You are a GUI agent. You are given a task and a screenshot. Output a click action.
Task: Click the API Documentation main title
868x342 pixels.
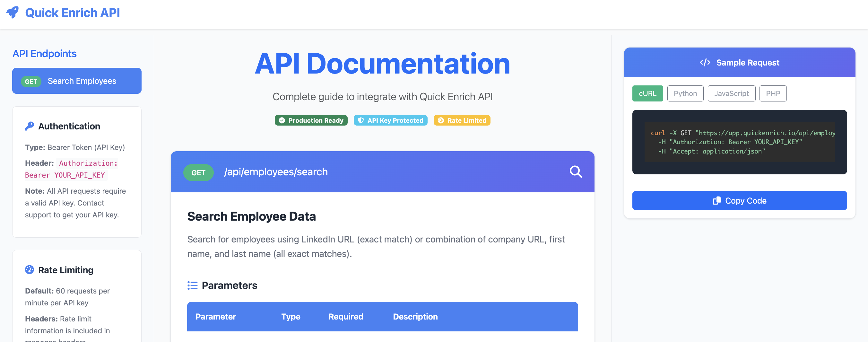pyautogui.click(x=382, y=64)
